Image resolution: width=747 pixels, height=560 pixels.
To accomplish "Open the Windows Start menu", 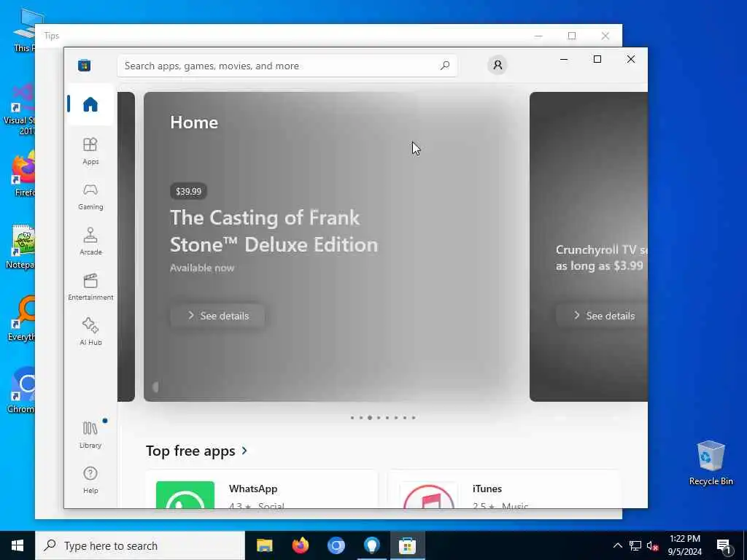I will (18, 545).
